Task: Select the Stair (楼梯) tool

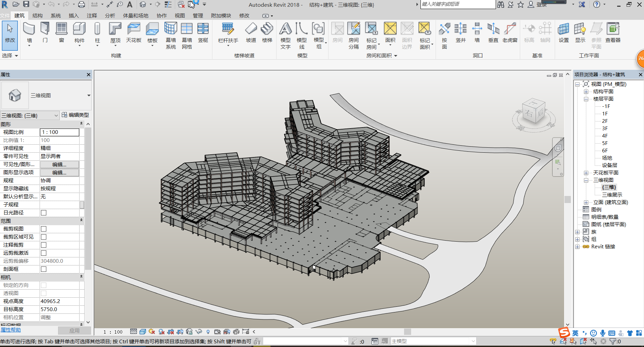Action: point(267,33)
